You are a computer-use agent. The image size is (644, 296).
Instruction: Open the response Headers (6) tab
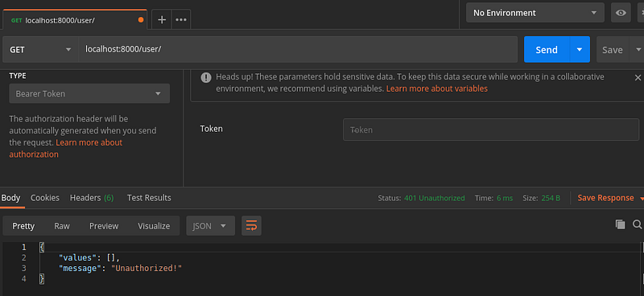pos(92,198)
